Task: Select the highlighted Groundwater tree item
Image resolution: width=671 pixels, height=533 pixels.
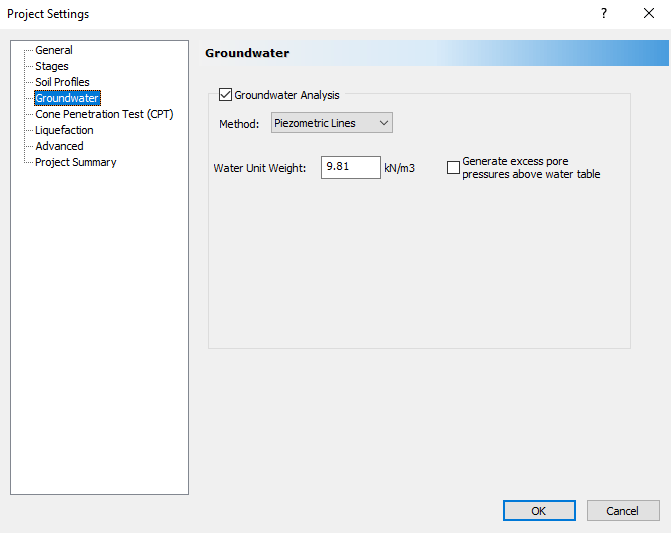Action: tap(67, 98)
